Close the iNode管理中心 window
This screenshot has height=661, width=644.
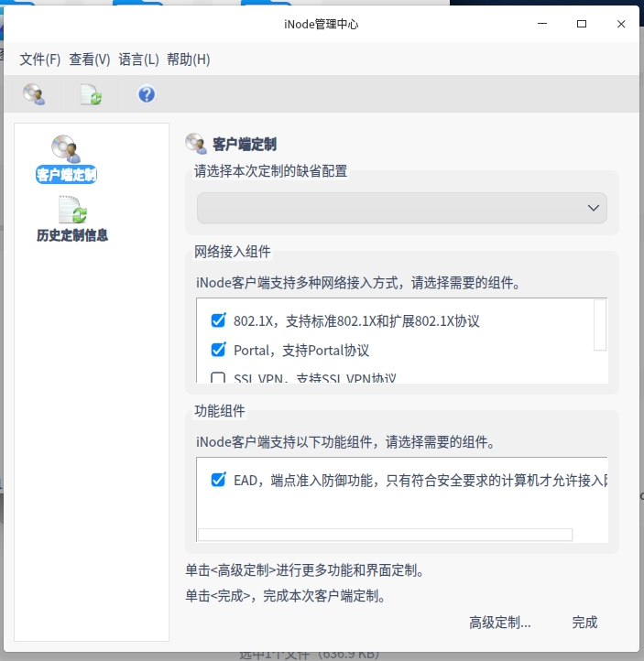click(621, 24)
